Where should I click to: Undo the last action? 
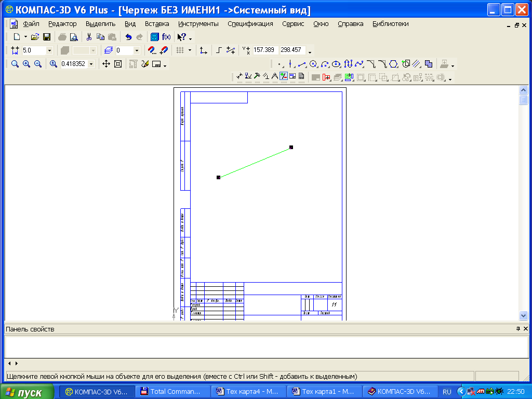tap(128, 37)
